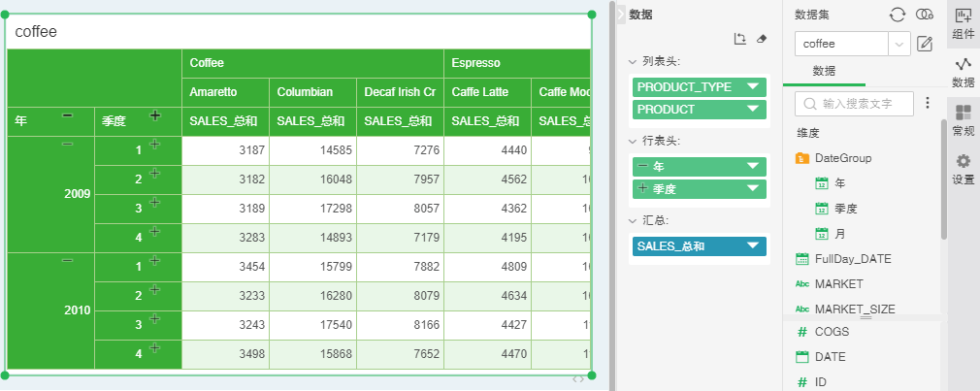Click the swap rows and columns icon

(739, 39)
